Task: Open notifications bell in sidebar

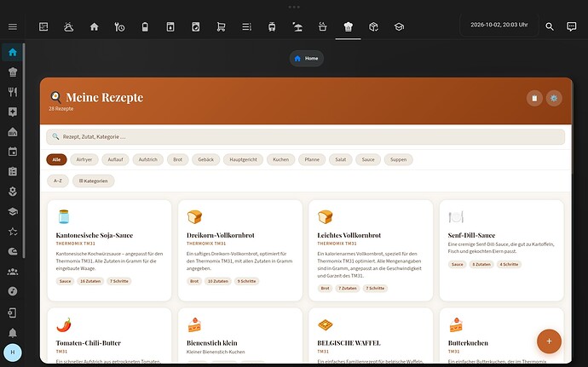Action: (x=13, y=333)
